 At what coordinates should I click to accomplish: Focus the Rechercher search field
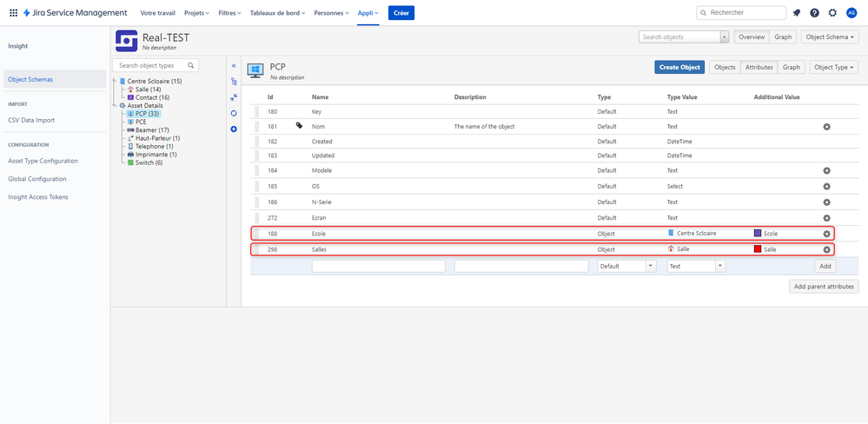tap(740, 13)
